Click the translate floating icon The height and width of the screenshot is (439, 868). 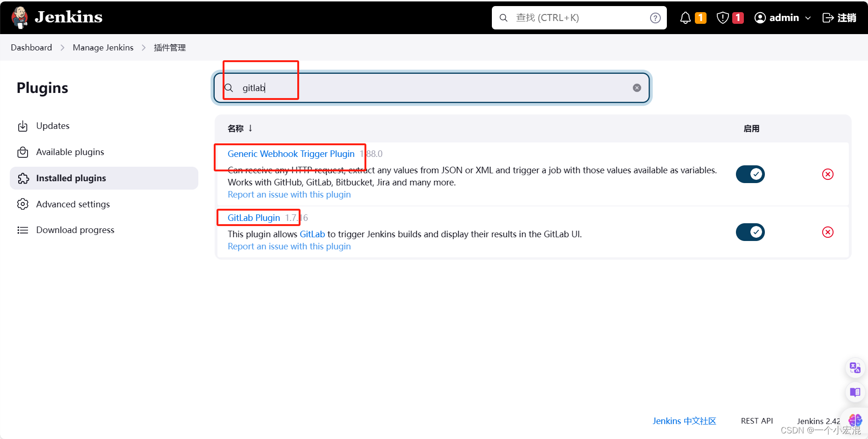855,368
